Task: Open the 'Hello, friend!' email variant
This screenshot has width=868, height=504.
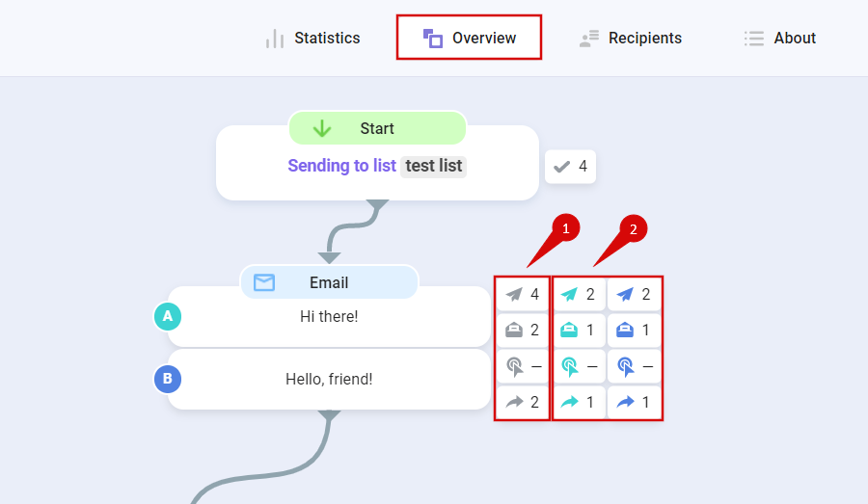Action: (x=329, y=379)
